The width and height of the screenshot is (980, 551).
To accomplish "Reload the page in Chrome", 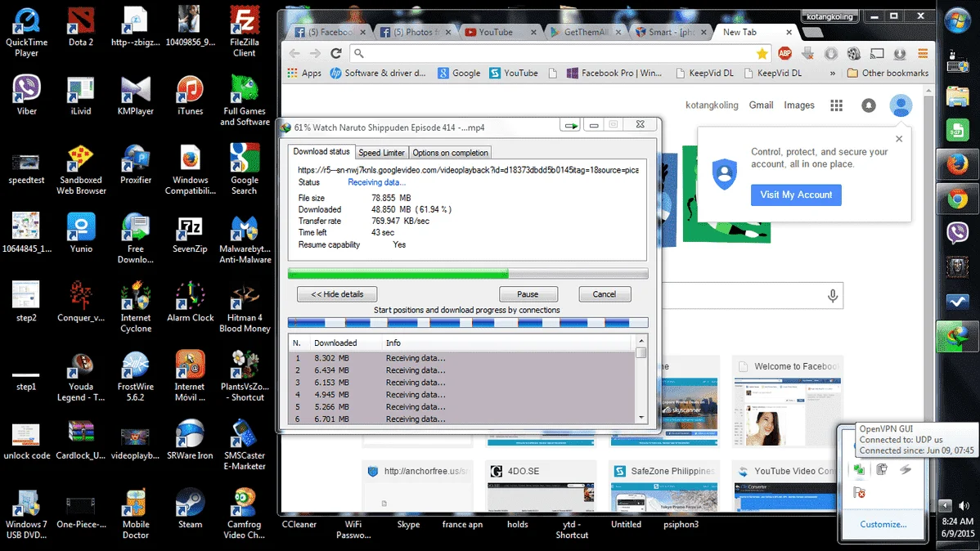I will (x=336, y=54).
